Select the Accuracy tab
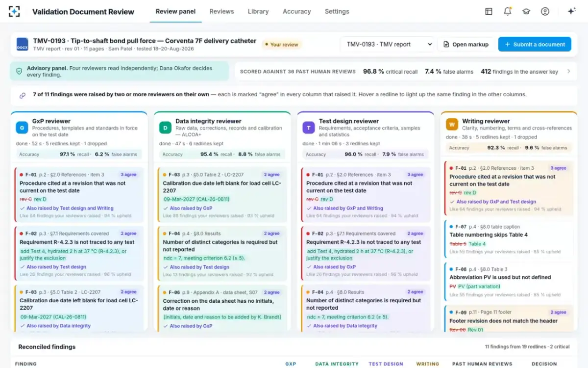 (x=296, y=11)
